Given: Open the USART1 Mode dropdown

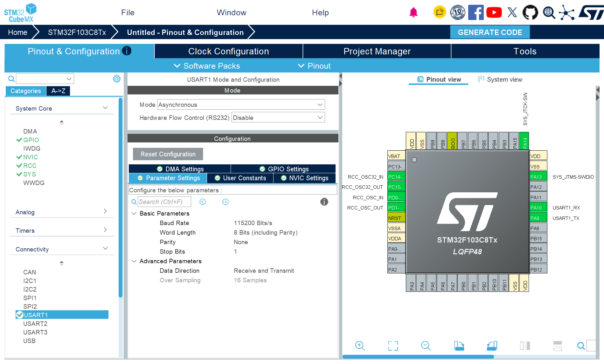Looking at the screenshot, I should coord(241,105).
